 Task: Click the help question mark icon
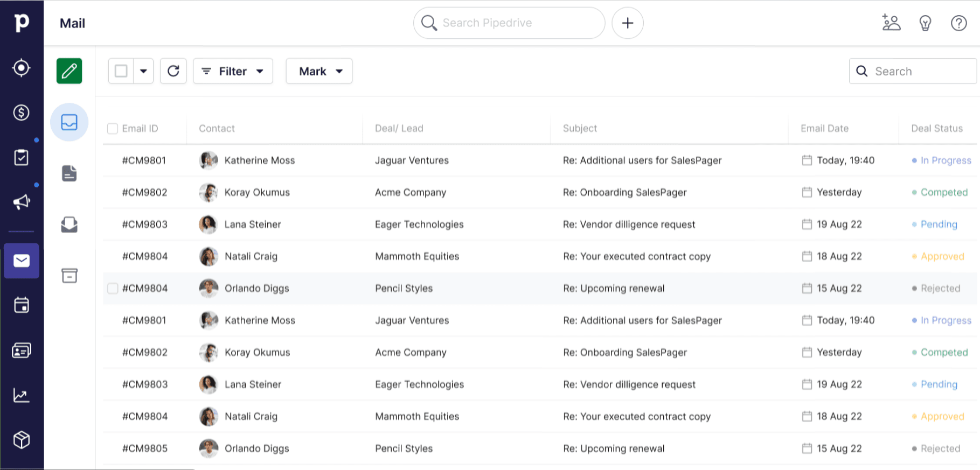coord(958,23)
